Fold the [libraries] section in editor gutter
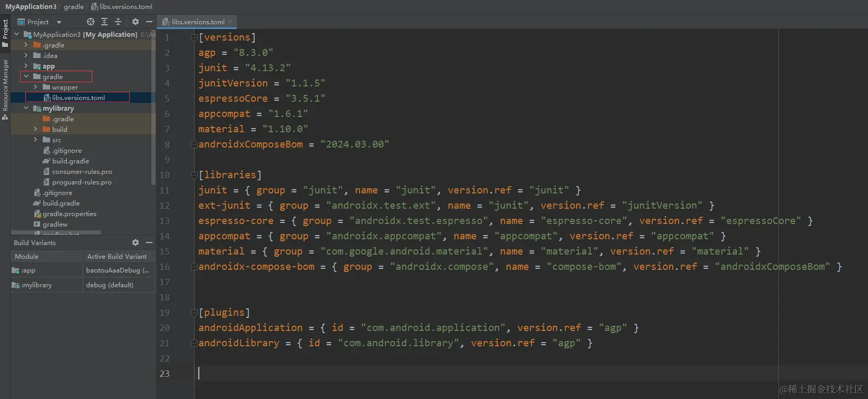Viewport: 868px width, 399px height. coord(194,175)
